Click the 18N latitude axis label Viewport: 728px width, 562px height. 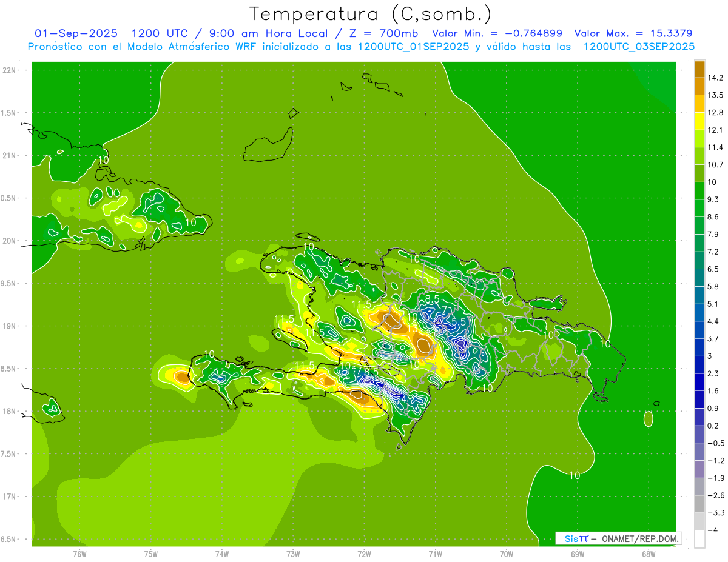[10, 412]
